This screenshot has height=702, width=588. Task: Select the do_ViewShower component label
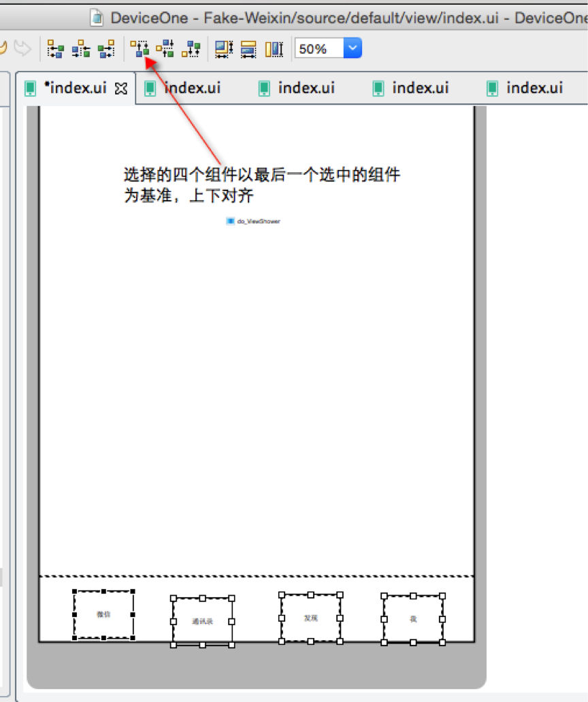(253, 221)
